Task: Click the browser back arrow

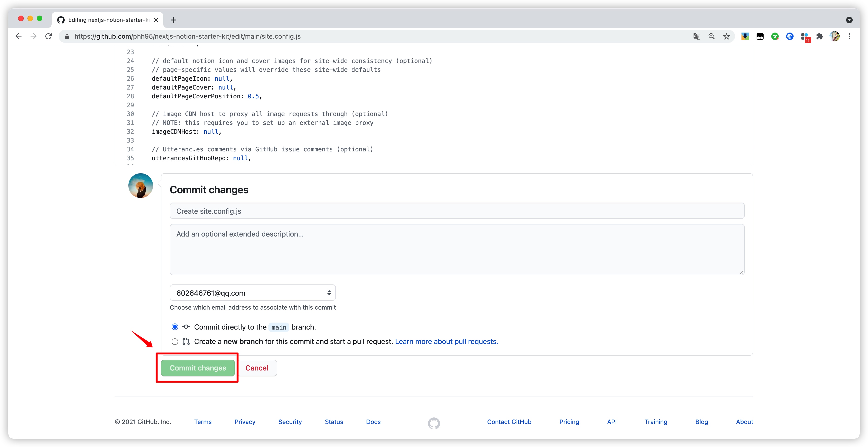Action: tap(19, 36)
